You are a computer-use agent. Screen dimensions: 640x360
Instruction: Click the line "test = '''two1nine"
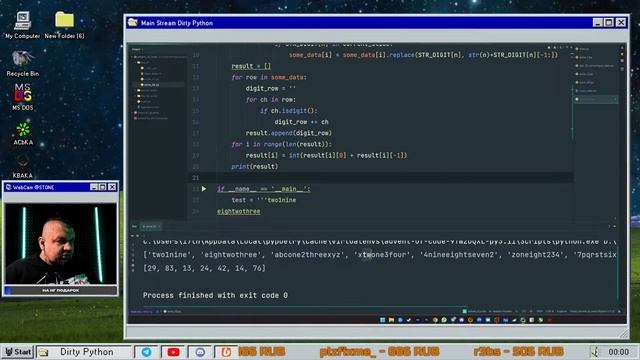point(264,200)
